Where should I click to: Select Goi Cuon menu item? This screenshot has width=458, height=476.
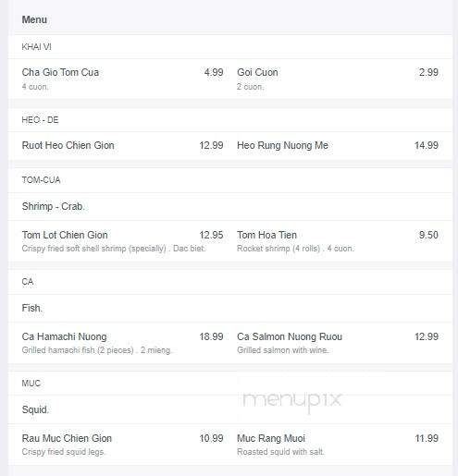[x=257, y=72]
